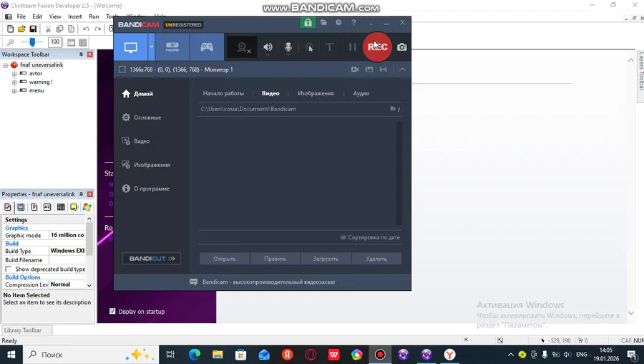644x364 pixels.
Task: Collapse the fnaf uneversalink tree node
Action: [6, 65]
